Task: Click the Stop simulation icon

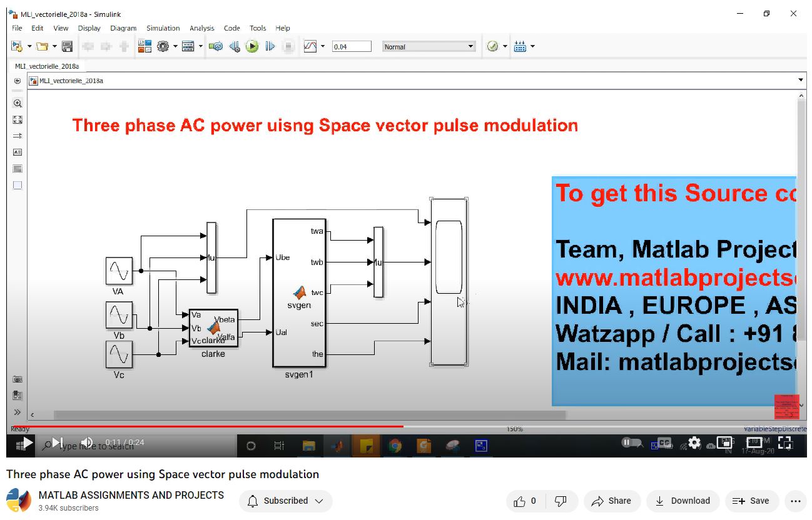Action: click(288, 46)
